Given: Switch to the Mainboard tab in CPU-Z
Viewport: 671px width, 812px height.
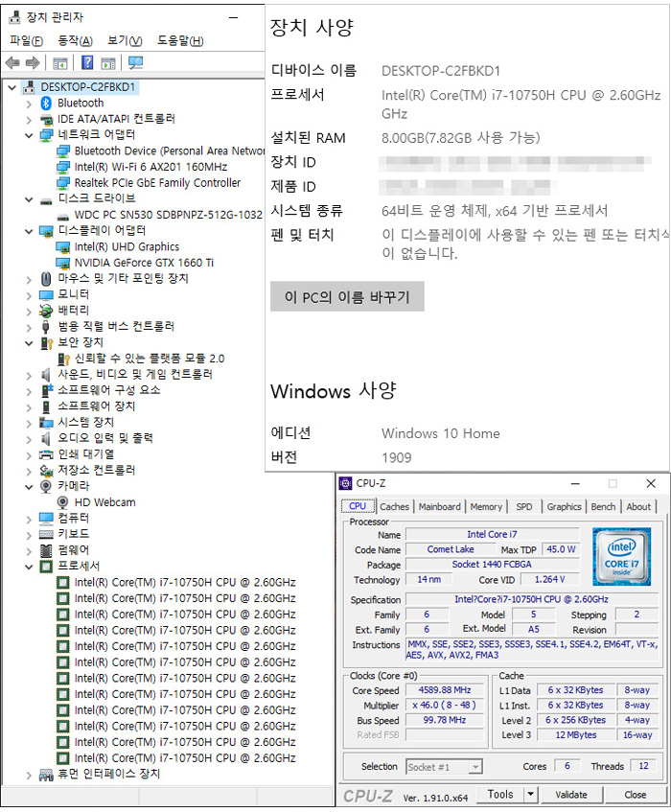Looking at the screenshot, I should [440, 506].
